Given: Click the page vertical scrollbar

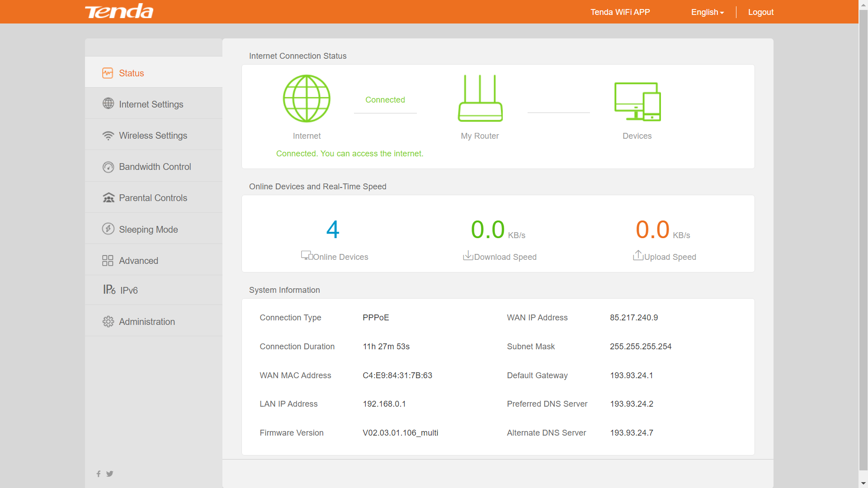Looking at the screenshot, I should coord(863,239).
